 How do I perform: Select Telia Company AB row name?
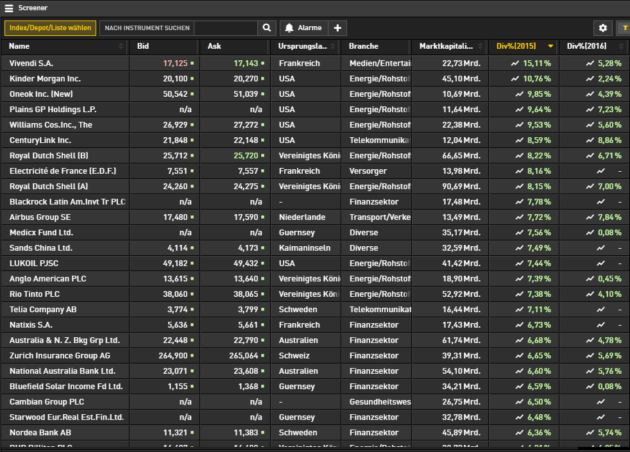tap(43, 310)
